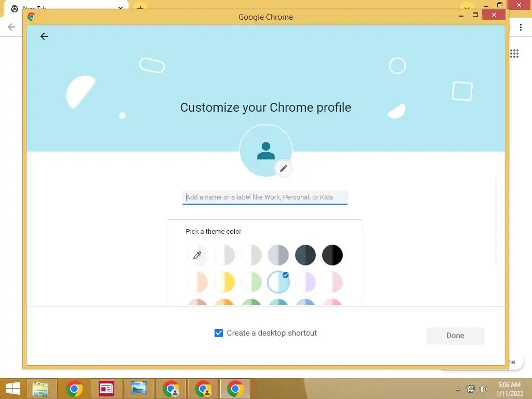532x399 pixels.
Task: Edit the profile avatar with pencil icon
Action: click(283, 168)
